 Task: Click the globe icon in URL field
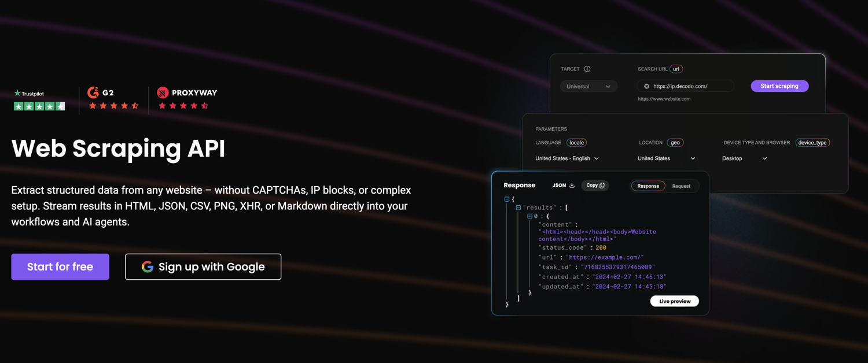(646, 86)
